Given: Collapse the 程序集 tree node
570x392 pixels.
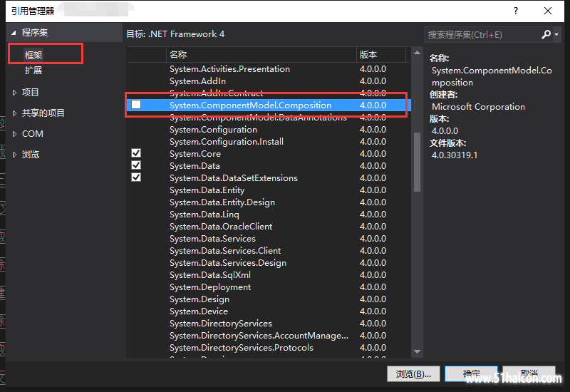Looking at the screenshot, I should pos(14,33).
